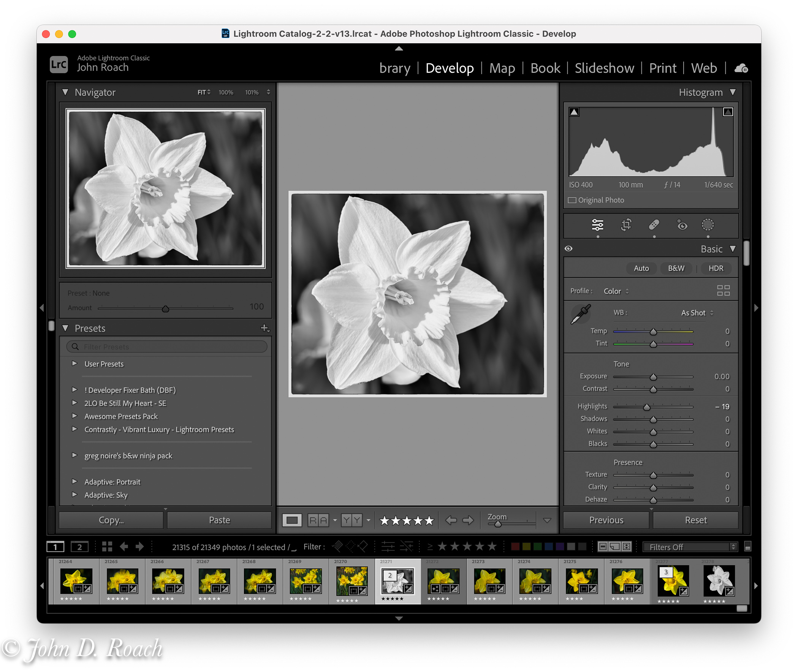This screenshot has height=672, width=798.
Task: Click the Auto tone button
Action: [x=641, y=268]
